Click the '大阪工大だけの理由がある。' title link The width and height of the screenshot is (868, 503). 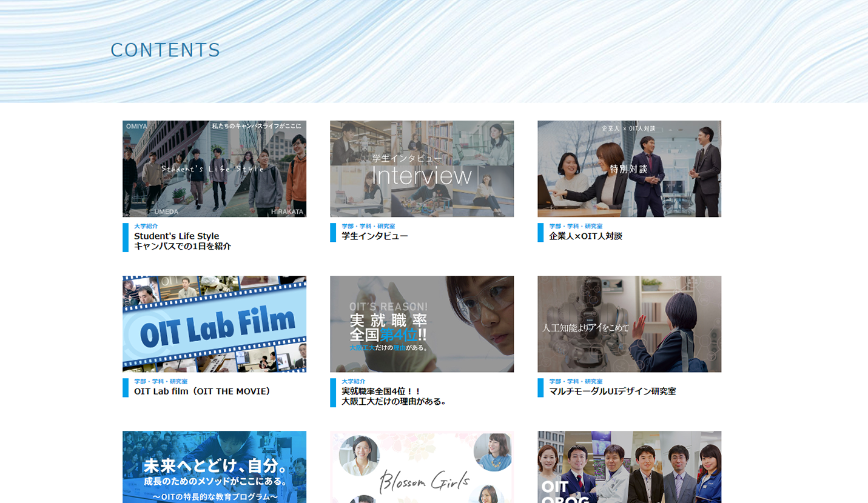point(394,401)
